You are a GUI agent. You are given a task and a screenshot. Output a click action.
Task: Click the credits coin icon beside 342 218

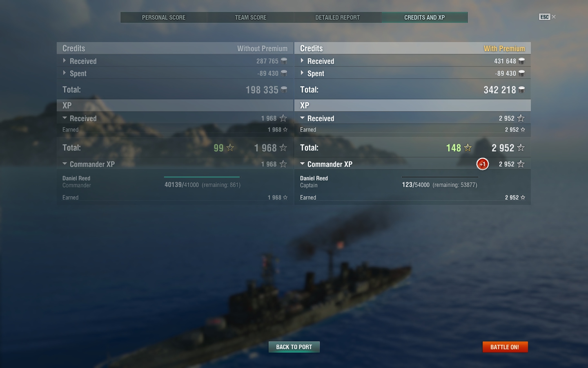[x=521, y=90]
